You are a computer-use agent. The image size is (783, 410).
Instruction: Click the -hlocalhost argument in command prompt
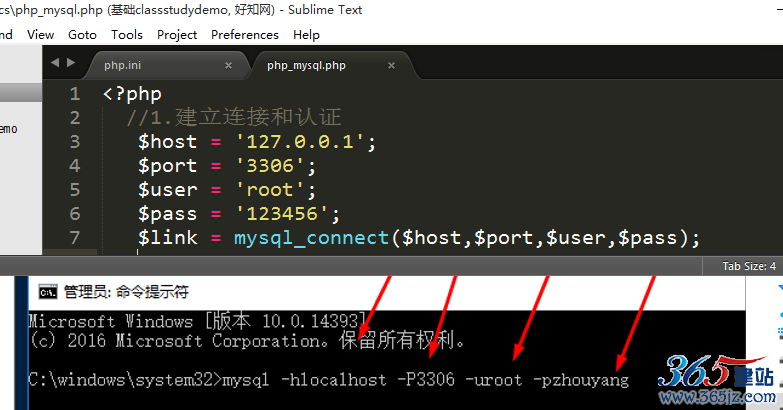[x=334, y=380]
